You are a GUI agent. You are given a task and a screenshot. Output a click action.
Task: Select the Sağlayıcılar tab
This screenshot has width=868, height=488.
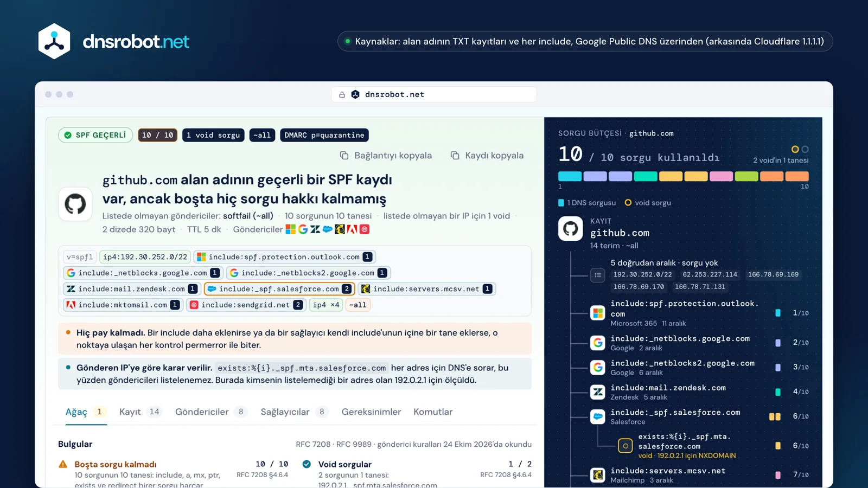point(295,412)
